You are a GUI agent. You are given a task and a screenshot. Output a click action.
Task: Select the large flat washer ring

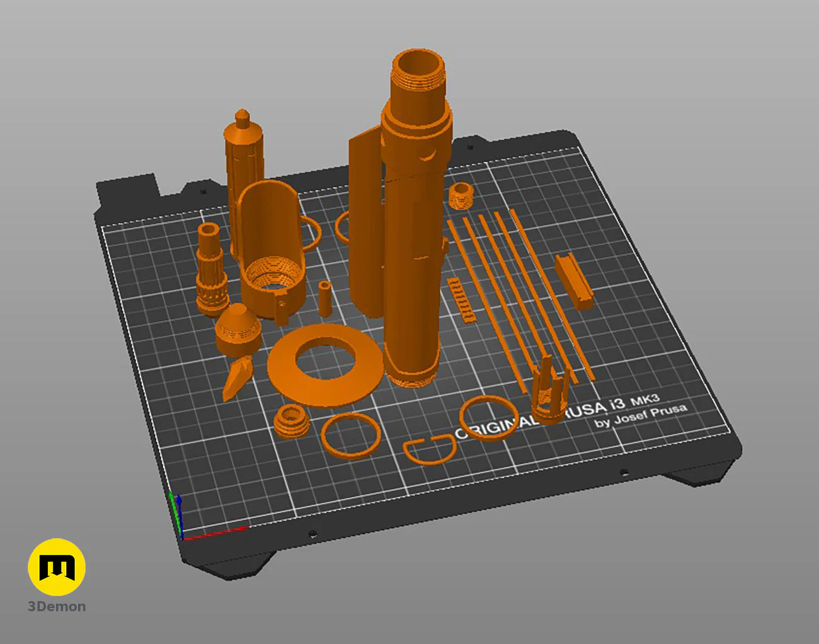[x=325, y=364]
